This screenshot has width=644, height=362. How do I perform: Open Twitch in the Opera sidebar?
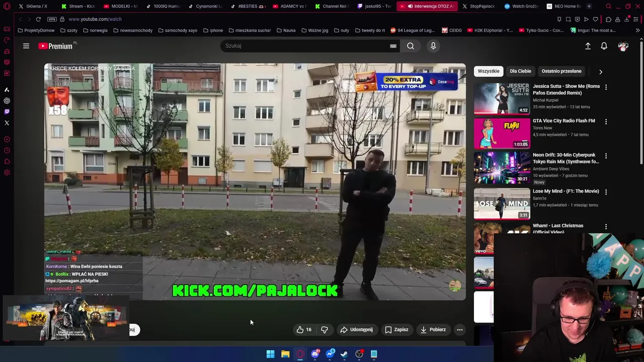(x=7, y=112)
